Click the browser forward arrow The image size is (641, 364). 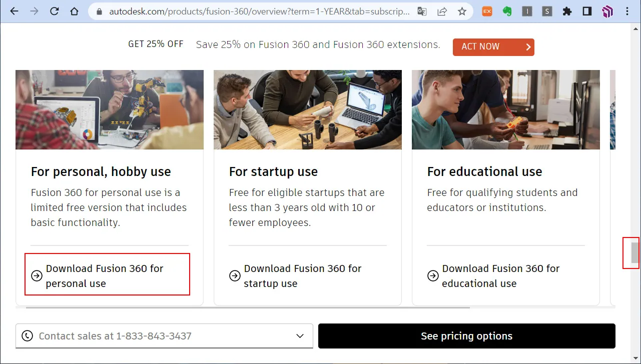34,11
